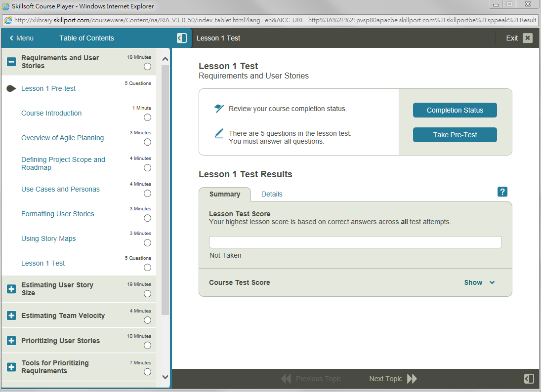This screenshot has height=392, width=541.
Task: Click the Internet Explorer icon in title bar
Action: point(5,6)
